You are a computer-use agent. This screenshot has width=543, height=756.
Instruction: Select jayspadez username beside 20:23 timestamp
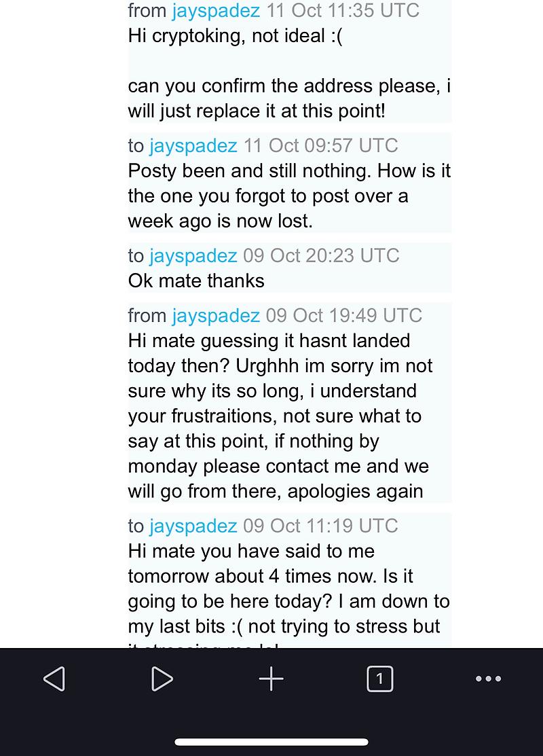[193, 255]
